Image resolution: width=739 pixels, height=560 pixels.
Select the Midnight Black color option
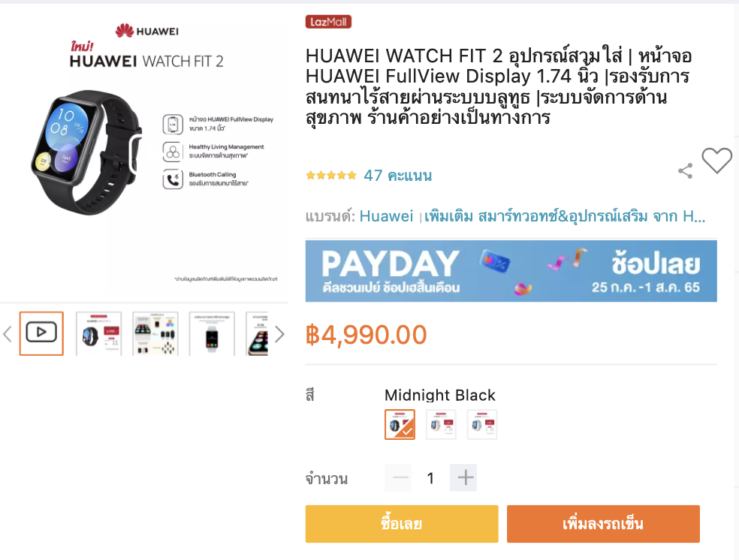pos(400,425)
